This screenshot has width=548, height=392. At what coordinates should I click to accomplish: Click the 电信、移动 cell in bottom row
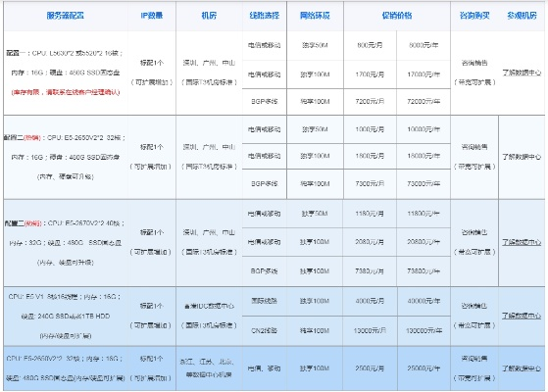pos(265,368)
